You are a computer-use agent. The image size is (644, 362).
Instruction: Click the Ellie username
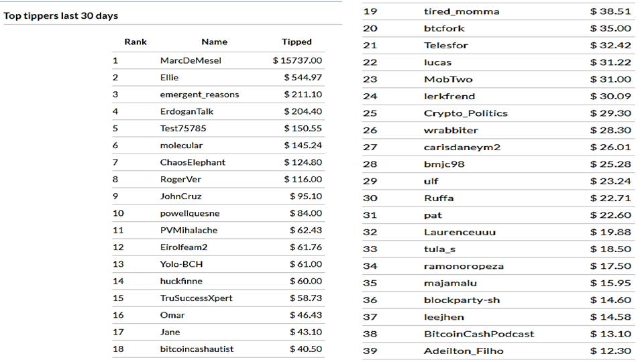(x=169, y=78)
